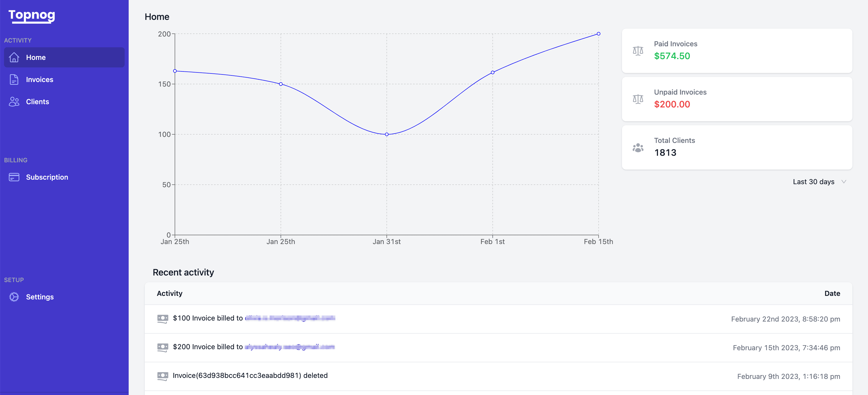Click cash icon beside $100 invoice activity
This screenshot has width=868, height=395.
click(x=163, y=319)
